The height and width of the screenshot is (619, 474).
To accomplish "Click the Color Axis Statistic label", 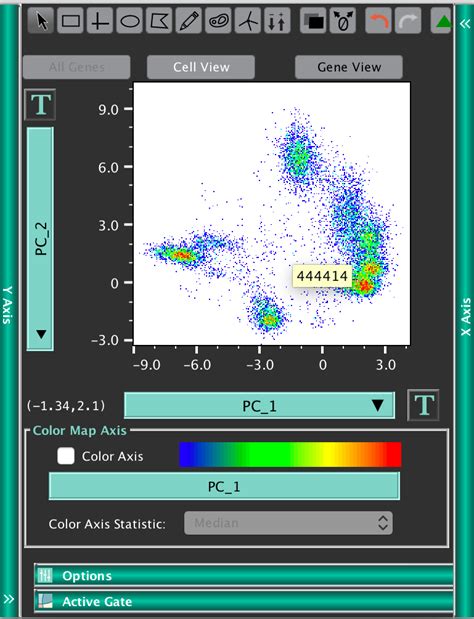I will pos(107,524).
